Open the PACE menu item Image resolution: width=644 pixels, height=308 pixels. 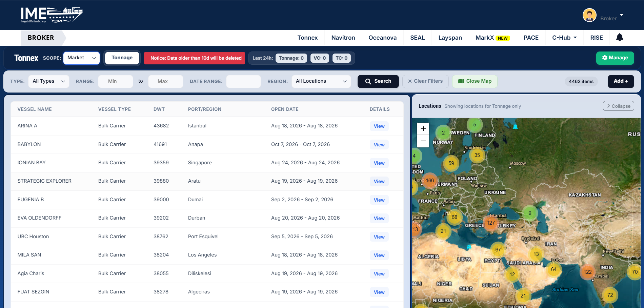coord(531,38)
